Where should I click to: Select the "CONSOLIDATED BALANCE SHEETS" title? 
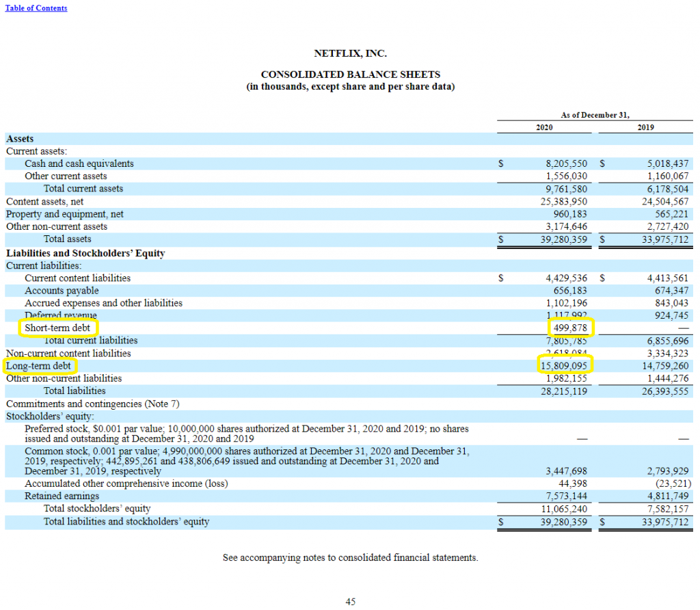(x=351, y=75)
